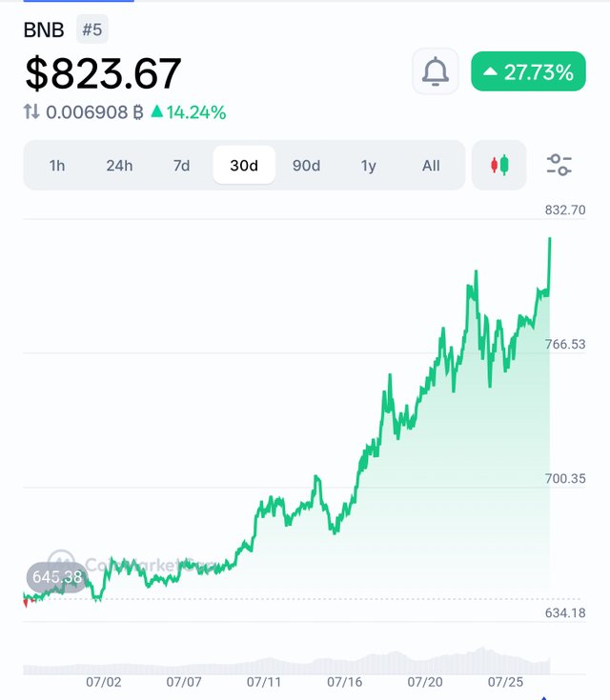Choose the 7d time range
Viewport: 610px width, 700px height.
click(181, 166)
